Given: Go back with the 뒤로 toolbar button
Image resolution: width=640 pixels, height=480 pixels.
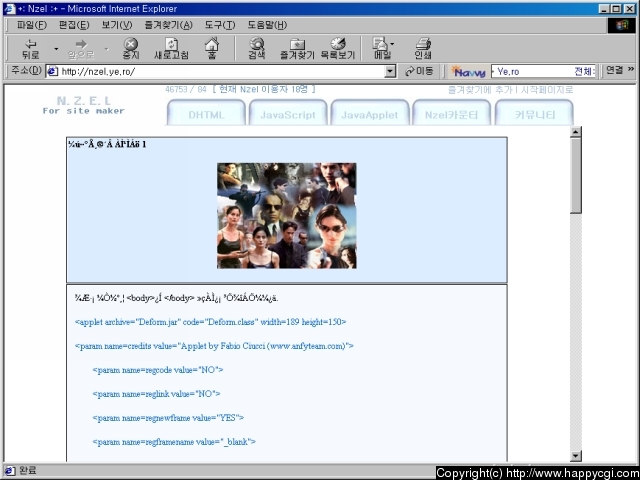Looking at the screenshot, I should point(31,49).
